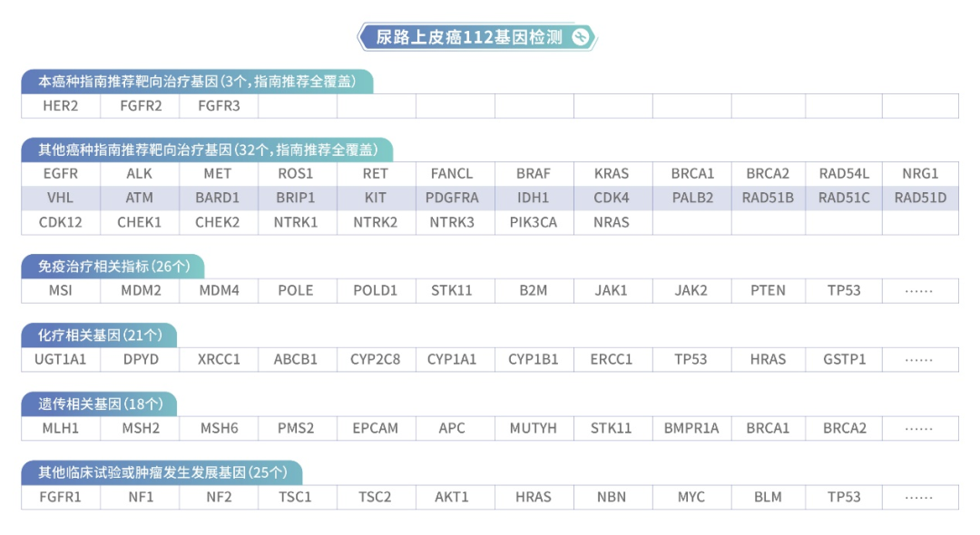Click the JAK2 cell
Image resolution: width=980 pixels, height=535 pixels.
point(691,291)
